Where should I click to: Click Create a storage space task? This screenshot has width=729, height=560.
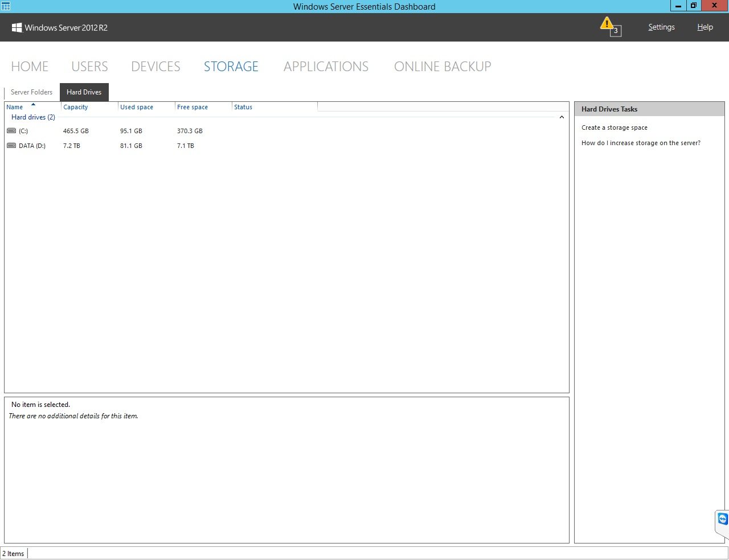pyautogui.click(x=615, y=127)
